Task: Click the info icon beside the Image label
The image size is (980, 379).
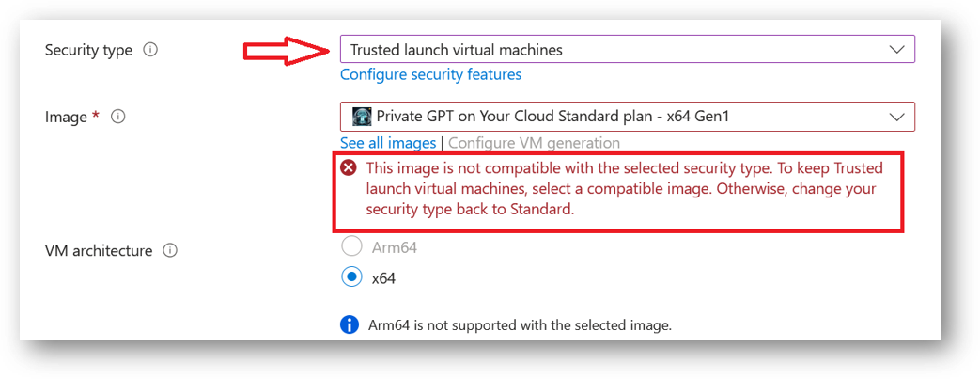Action: (118, 118)
